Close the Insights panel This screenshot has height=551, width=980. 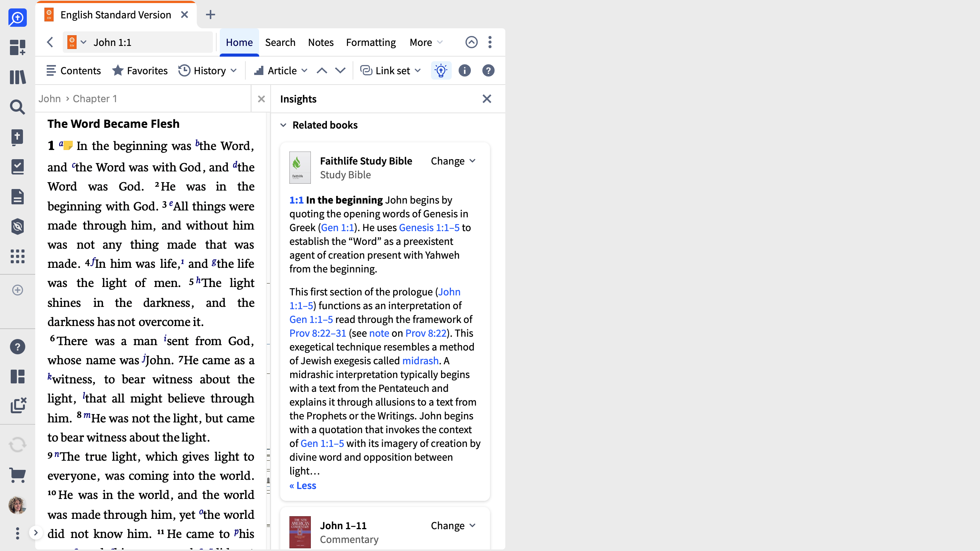pos(487,99)
